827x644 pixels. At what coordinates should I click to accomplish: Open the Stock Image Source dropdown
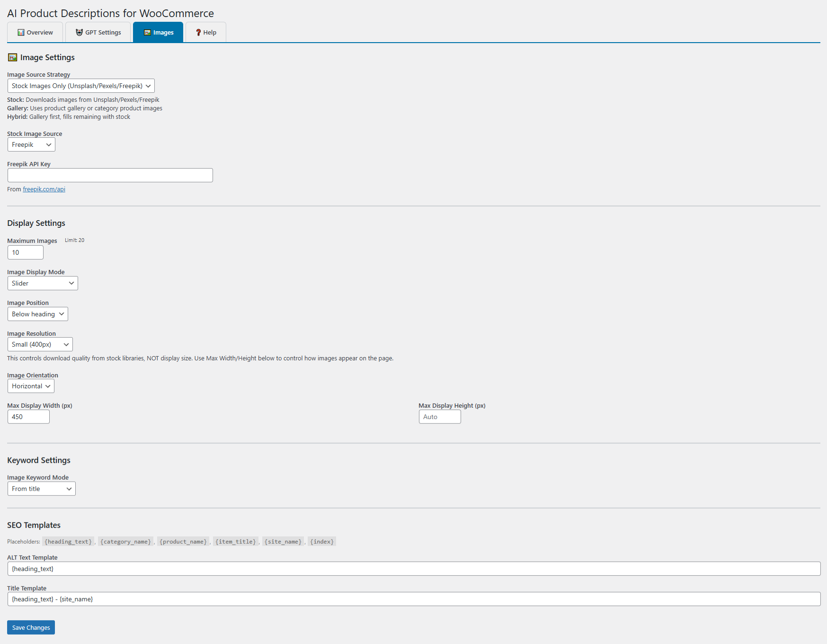click(31, 144)
